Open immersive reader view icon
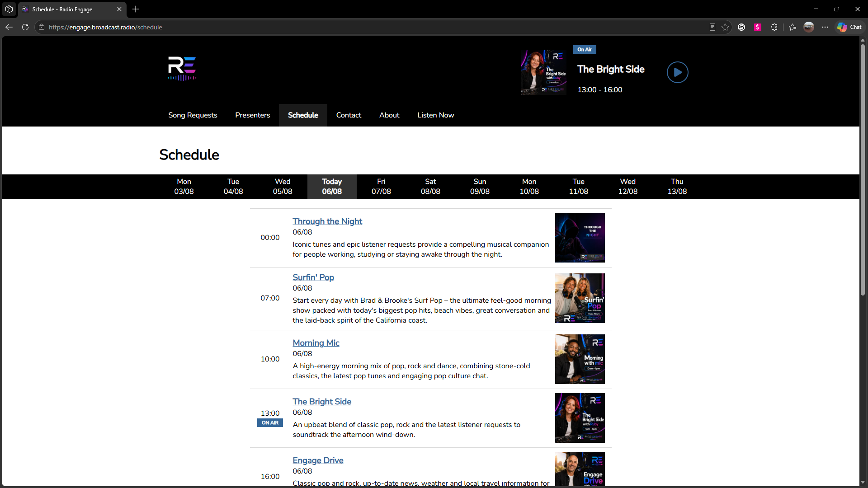868x488 pixels. click(712, 27)
